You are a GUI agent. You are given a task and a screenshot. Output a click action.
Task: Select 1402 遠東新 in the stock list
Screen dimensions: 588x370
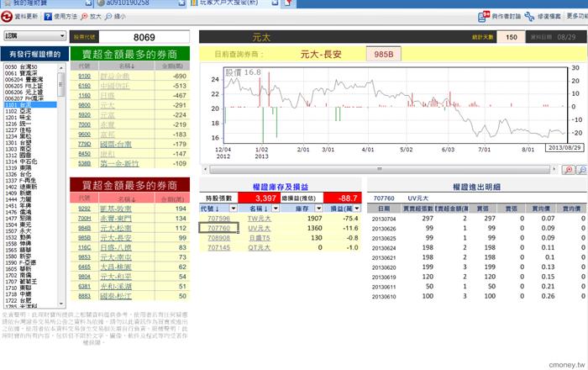[x=30, y=187]
